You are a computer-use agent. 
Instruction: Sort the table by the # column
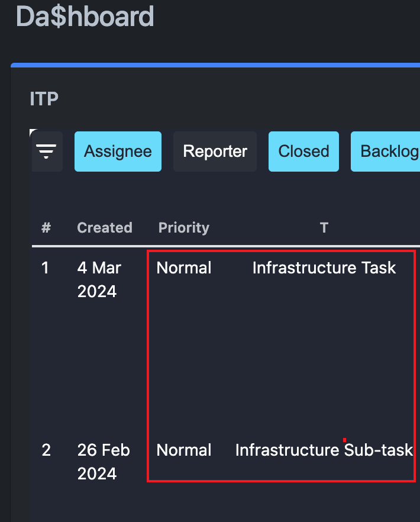[x=46, y=228]
